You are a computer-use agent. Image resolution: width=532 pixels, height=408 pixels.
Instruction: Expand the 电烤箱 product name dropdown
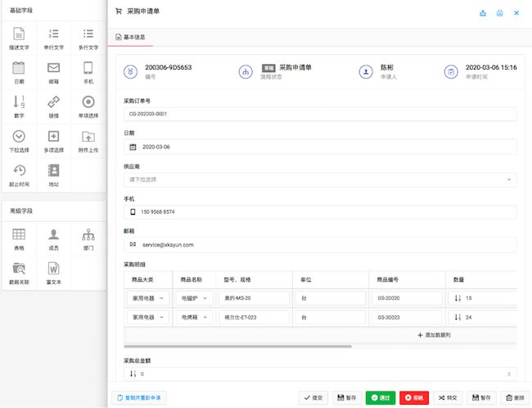pos(195,317)
